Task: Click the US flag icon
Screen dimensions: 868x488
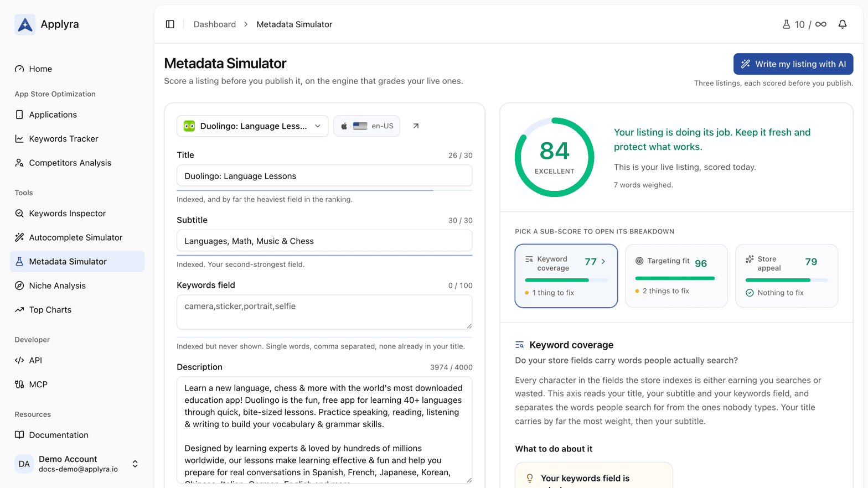Action: (360, 126)
